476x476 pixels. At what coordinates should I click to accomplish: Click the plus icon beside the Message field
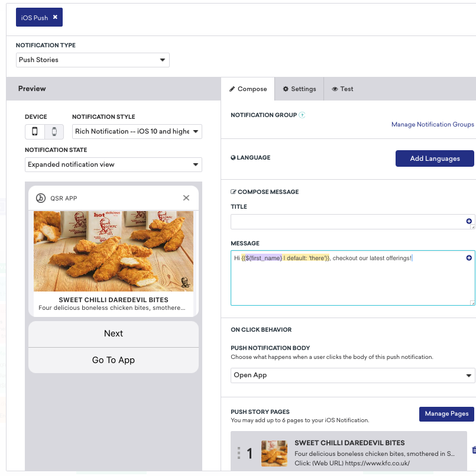click(469, 258)
